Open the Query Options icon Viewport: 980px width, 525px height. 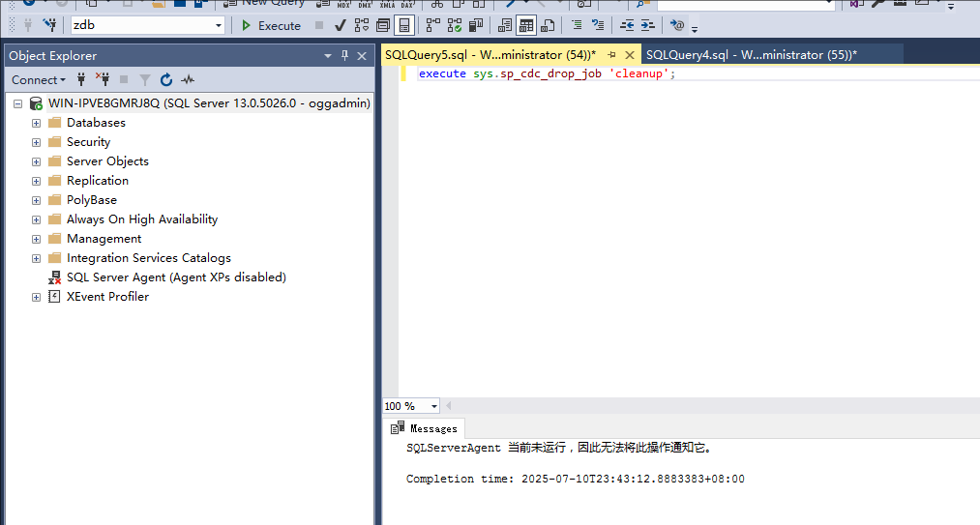click(383, 26)
